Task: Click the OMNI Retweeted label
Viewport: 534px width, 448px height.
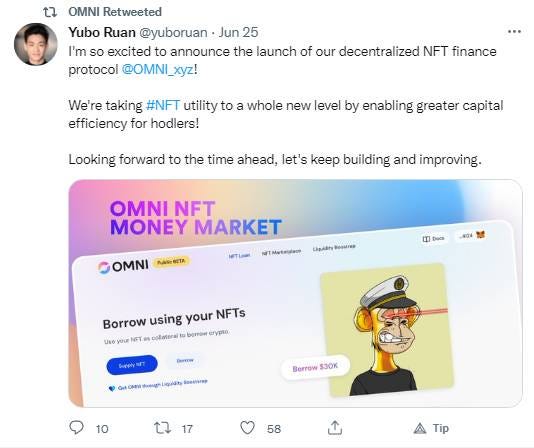Action: [x=115, y=12]
